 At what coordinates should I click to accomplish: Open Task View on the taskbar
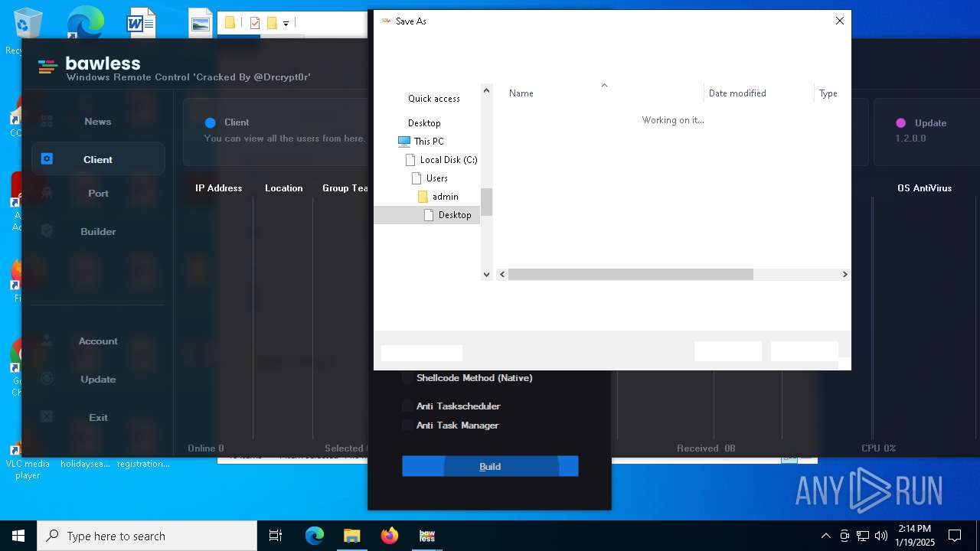coord(276,536)
